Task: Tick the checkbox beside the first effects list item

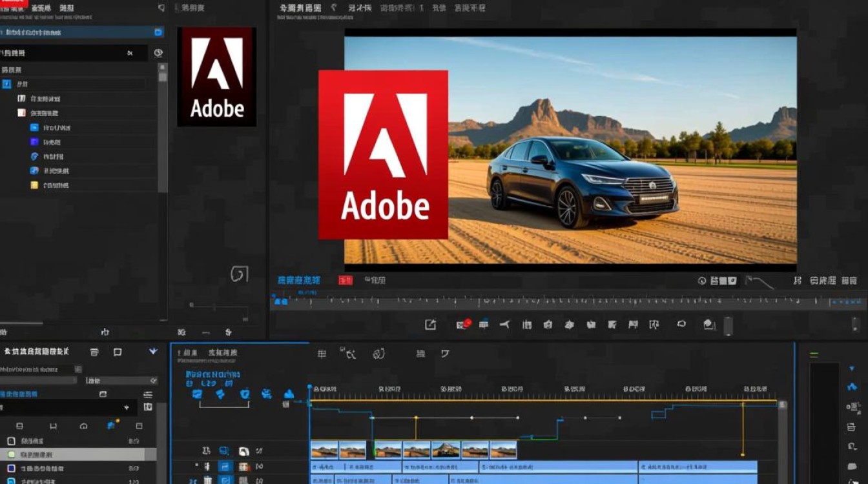Action: click(11, 441)
